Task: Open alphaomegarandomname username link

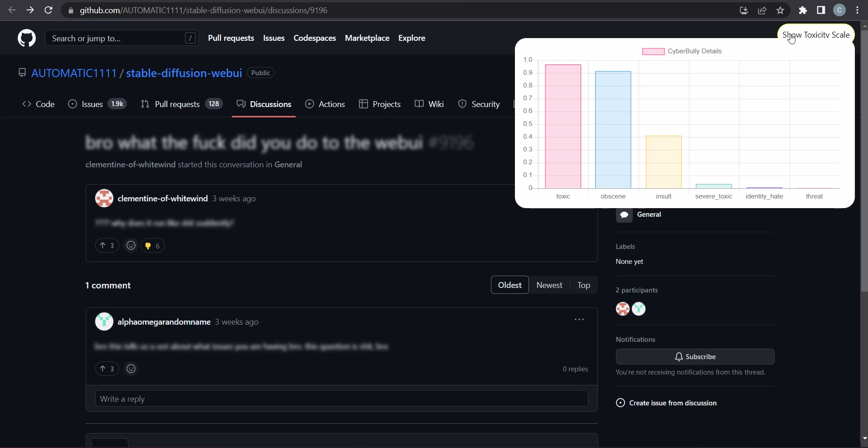Action: tap(164, 321)
